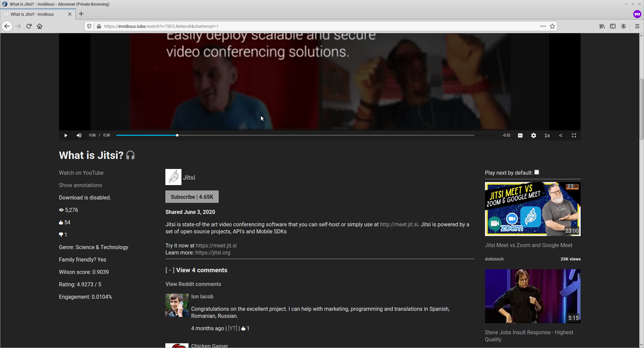Open the page actions ellipsis in address bar
This screenshot has height=348, width=644.
pyautogui.click(x=543, y=26)
